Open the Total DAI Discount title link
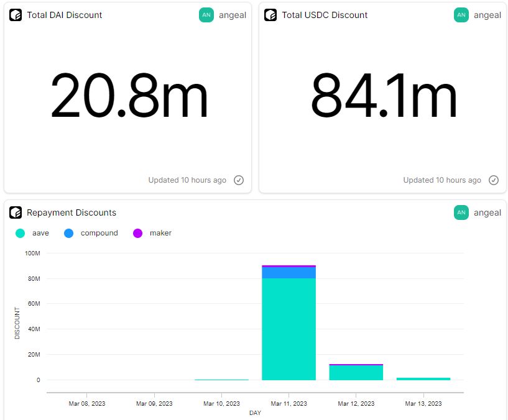 65,15
